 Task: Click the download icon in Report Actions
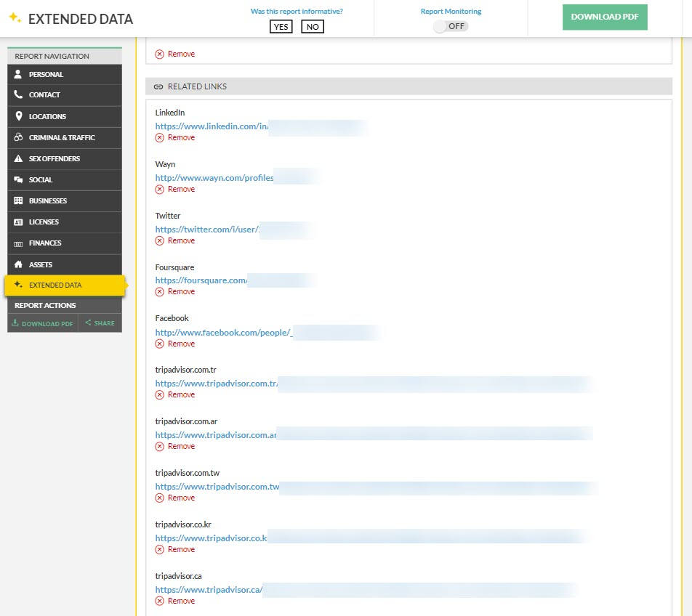point(15,323)
